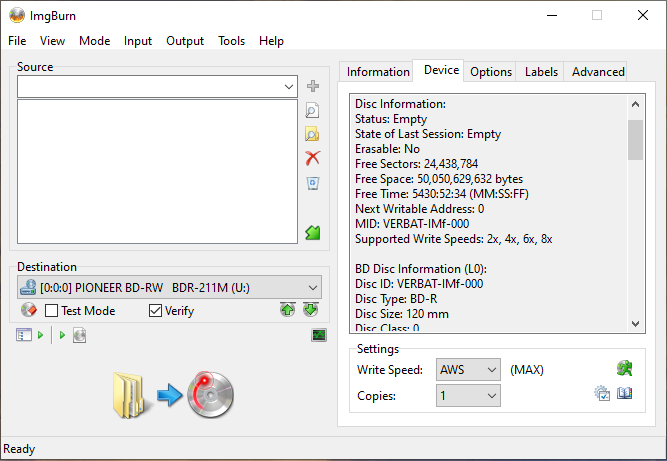Click the disc info scrollbar down arrow
This screenshot has height=461, width=667.
tap(636, 324)
